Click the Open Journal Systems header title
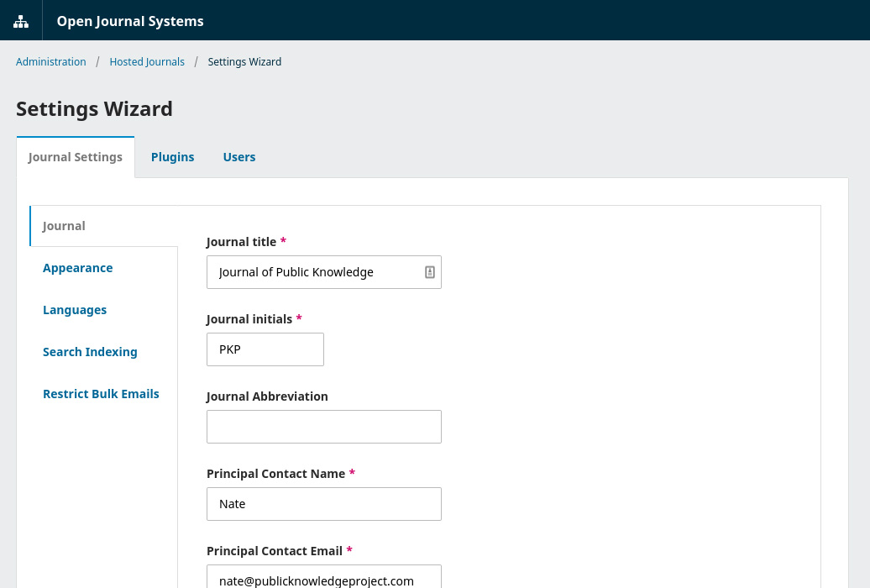The height and width of the screenshot is (588, 870). pos(130,21)
